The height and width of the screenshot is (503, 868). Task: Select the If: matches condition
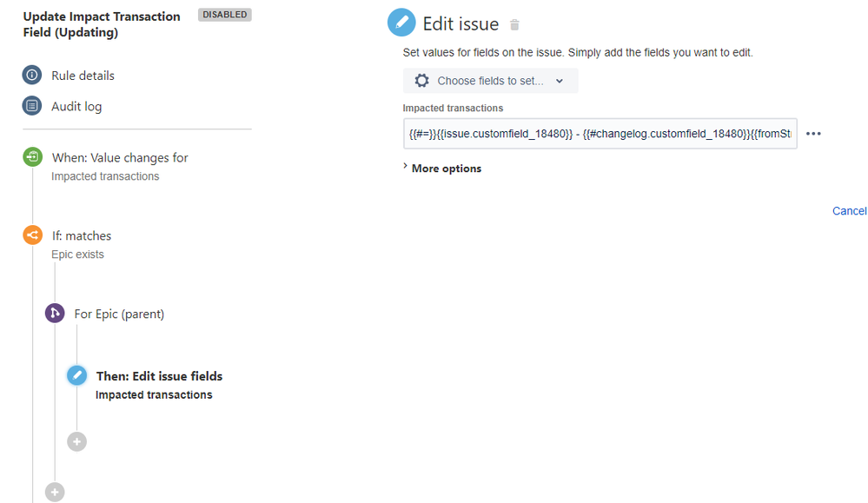click(82, 235)
